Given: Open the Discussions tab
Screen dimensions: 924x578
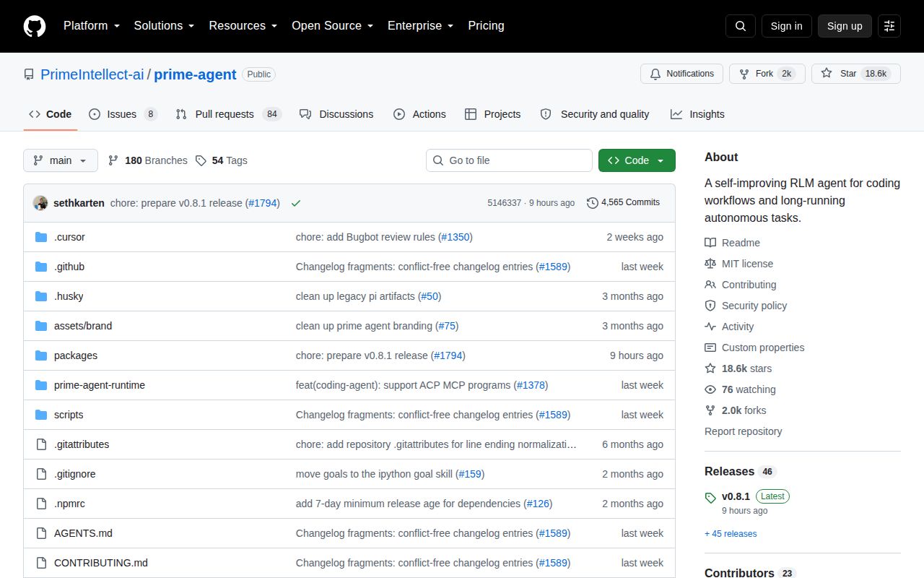Looking at the screenshot, I should point(336,114).
